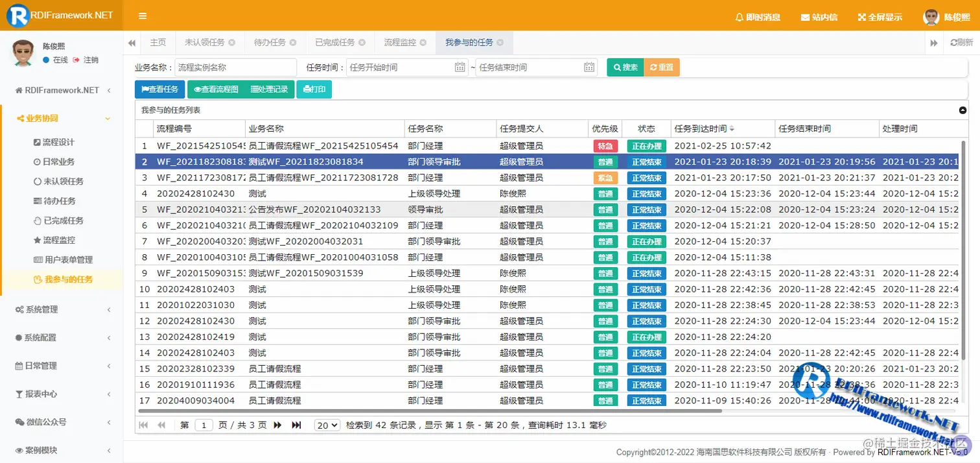This screenshot has width=980, height=463.
Task: Jump to first page with pagination icon
Action: pos(143,425)
